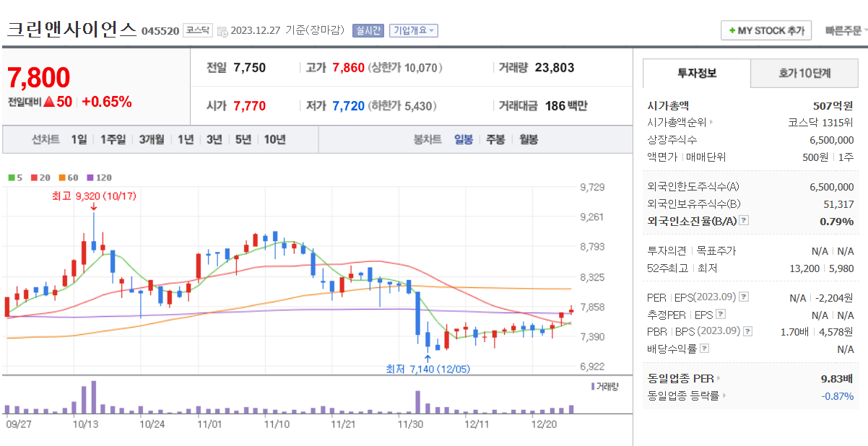Click the help icon next to 외국인소진율(B/A)
This screenshot has width=868, height=446.
744,221
